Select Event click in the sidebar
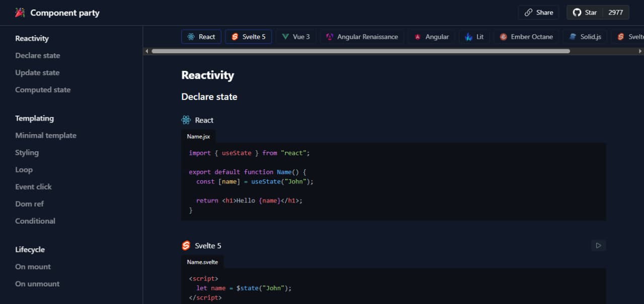Screen dimensions: 644x304 pyautogui.click(x=33, y=186)
